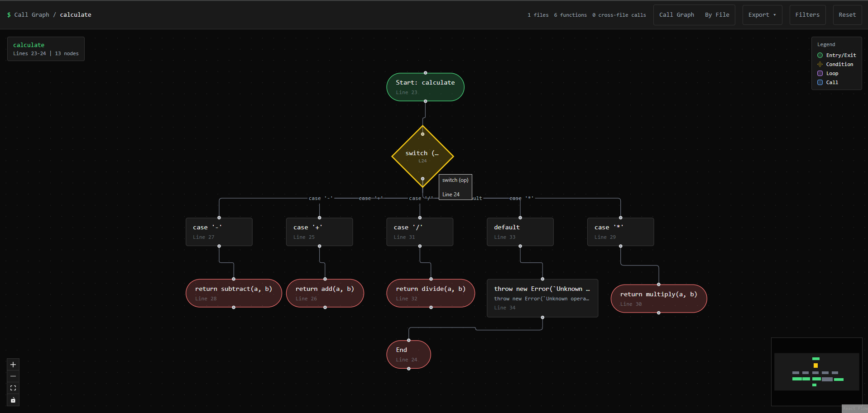Select the Call Graph view tab
The image size is (868, 413).
click(676, 15)
